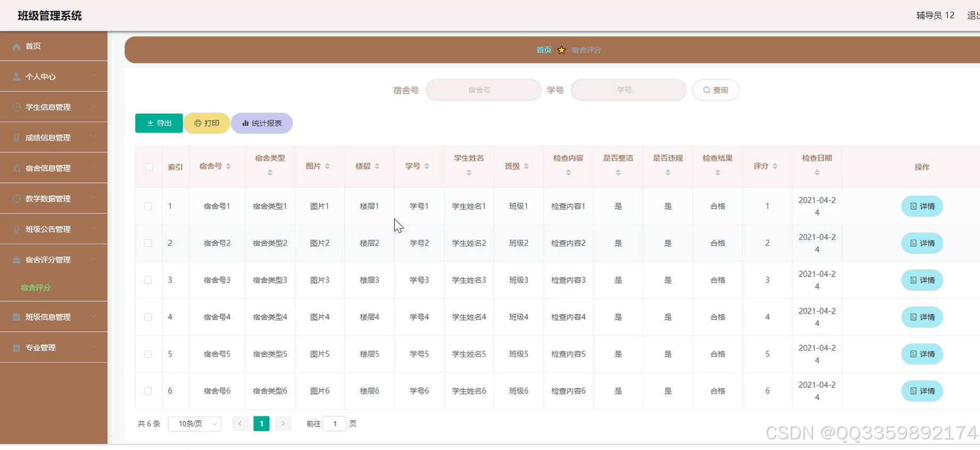Click the icon beside 专业管理

coord(17,348)
